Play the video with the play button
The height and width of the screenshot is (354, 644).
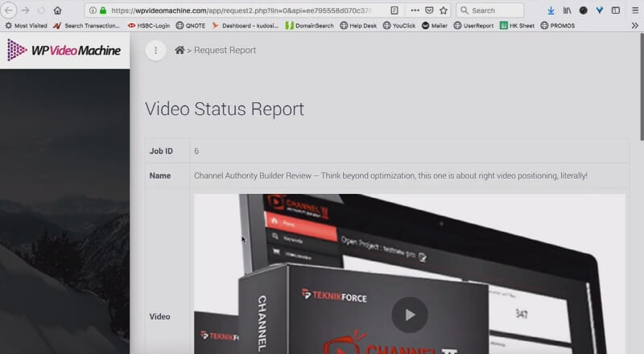(x=410, y=315)
